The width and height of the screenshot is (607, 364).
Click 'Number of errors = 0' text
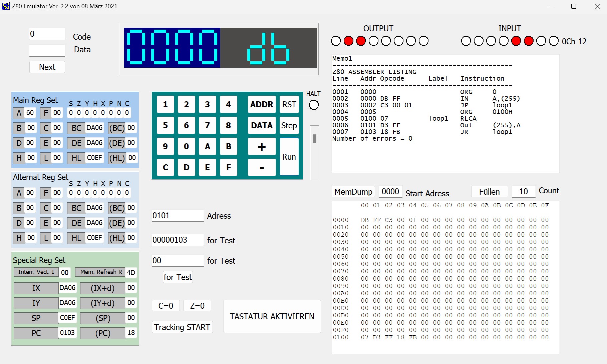[x=372, y=138]
